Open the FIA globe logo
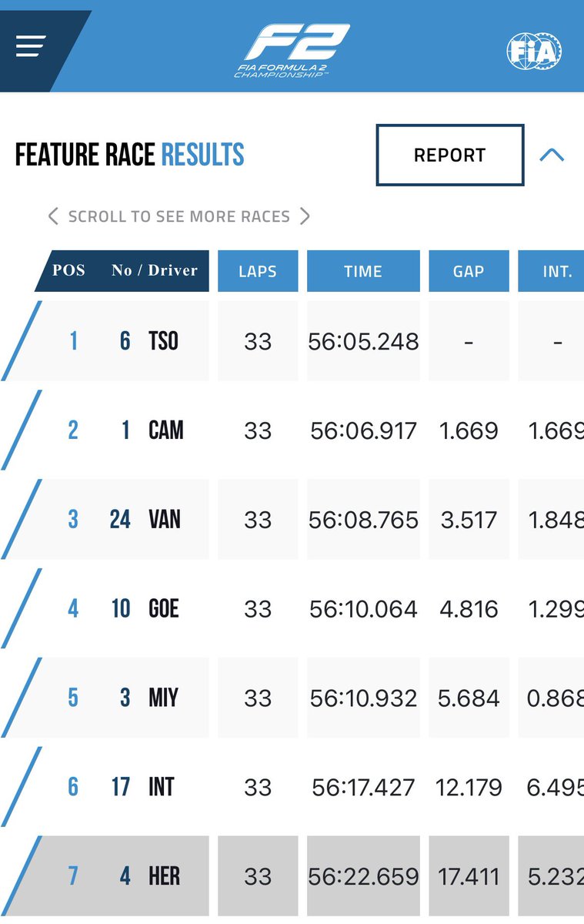The width and height of the screenshot is (584, 924). point(534,52)
